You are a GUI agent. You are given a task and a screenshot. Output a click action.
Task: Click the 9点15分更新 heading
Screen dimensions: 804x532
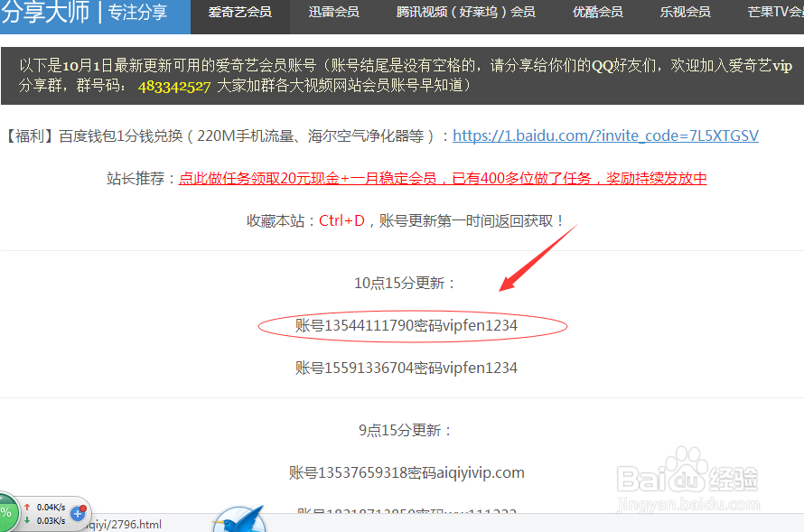pyautogui.click(x=405, y=430)
